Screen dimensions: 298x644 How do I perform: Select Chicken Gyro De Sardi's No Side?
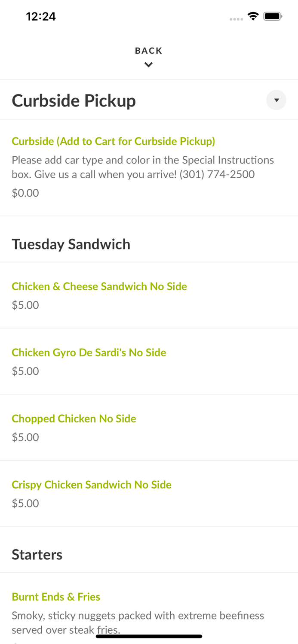[89, 352]
